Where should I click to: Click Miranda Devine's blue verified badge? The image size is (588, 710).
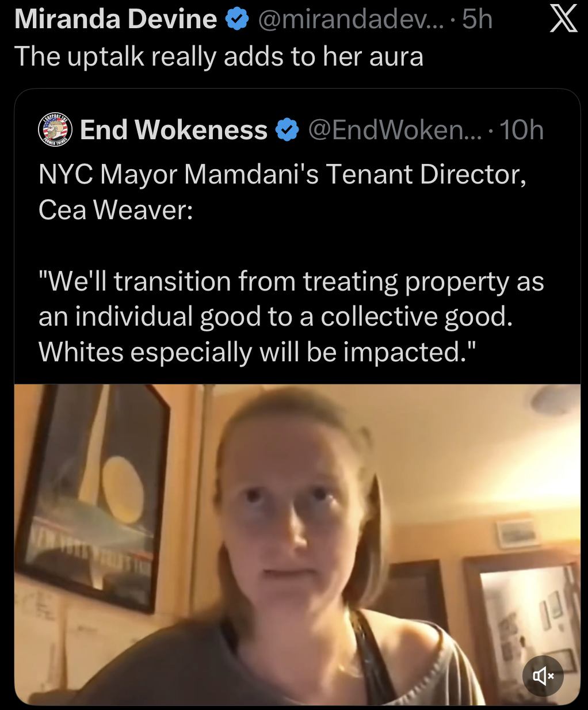point(236,20)
